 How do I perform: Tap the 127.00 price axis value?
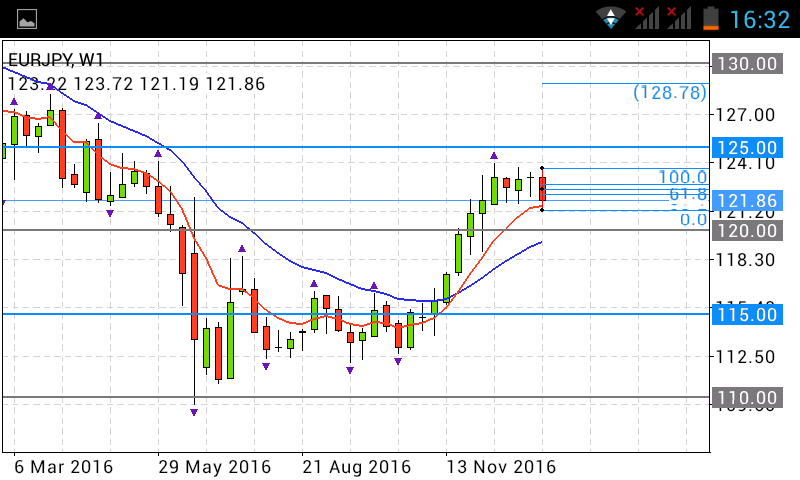745,115
